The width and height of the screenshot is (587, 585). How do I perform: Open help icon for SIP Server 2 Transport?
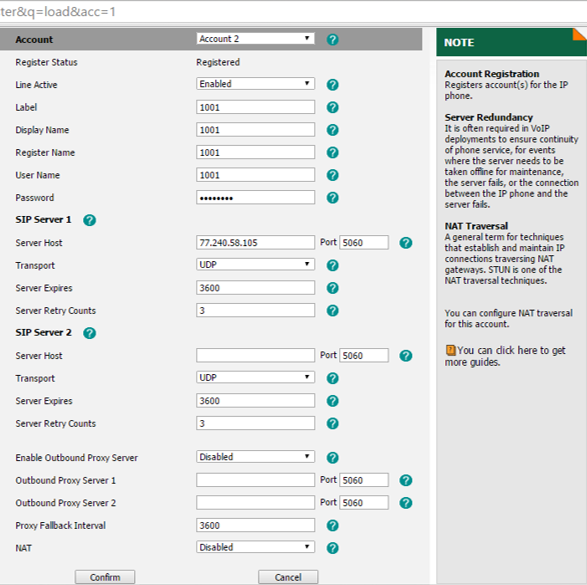tap(332, 378)
